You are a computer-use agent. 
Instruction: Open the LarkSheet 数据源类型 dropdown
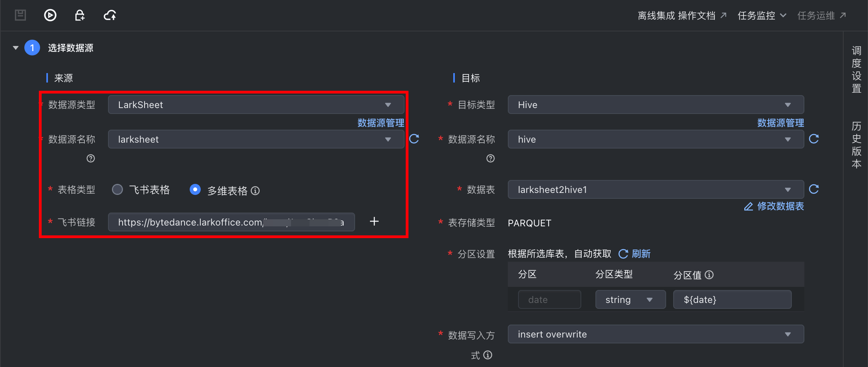pyautogui.click(x=256, y=105)
